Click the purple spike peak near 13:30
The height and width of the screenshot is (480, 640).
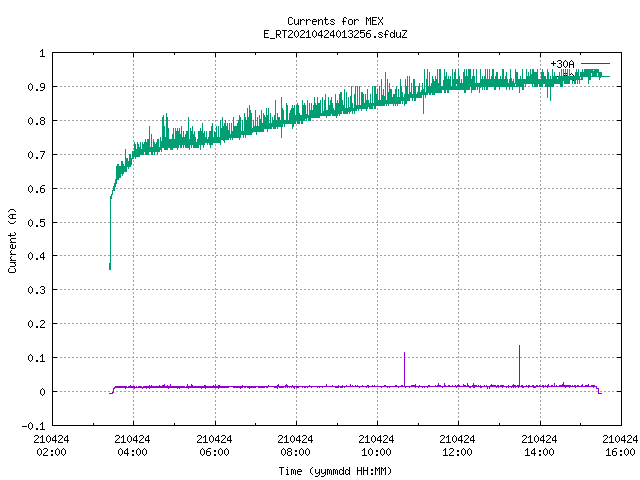pyautogui.click(x=519, y=346)
